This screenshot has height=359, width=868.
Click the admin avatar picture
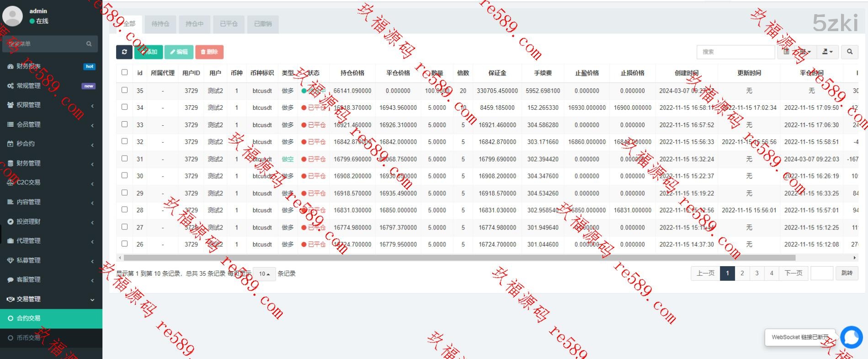coord(13,16)
